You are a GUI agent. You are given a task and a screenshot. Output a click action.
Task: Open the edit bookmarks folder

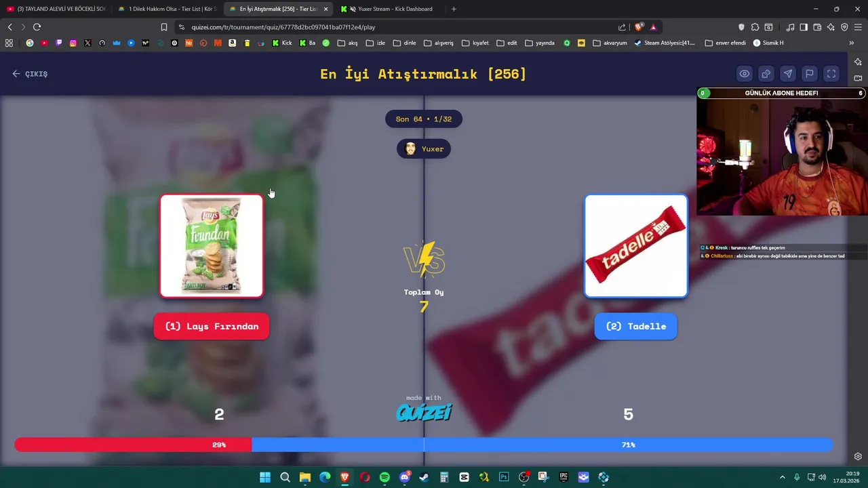pyautogui.click(x=507, y=43)
